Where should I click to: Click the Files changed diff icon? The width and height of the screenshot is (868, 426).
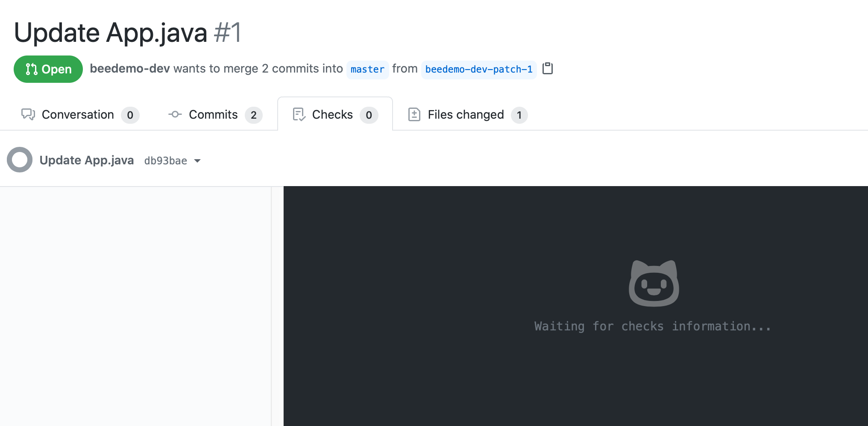click(414, 114)
